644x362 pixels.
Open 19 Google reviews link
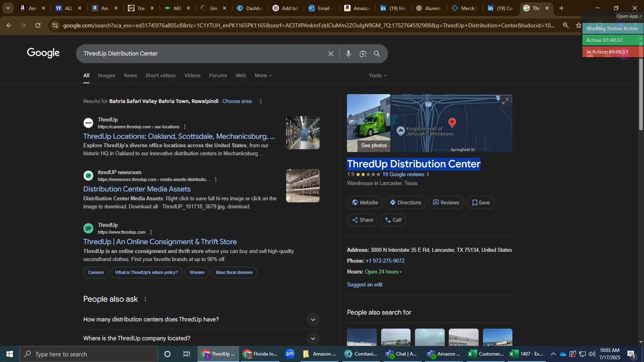point(403,175)
